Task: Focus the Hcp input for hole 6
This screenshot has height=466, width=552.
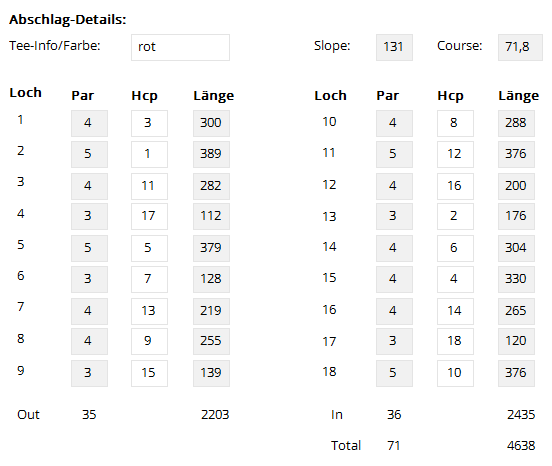Action: [x=149, y=279]
